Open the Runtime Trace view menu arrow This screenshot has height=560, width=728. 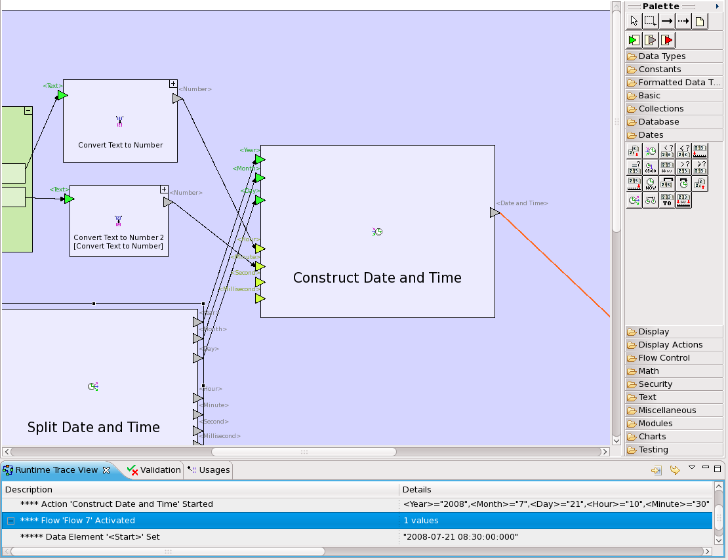tap(691, 468)
